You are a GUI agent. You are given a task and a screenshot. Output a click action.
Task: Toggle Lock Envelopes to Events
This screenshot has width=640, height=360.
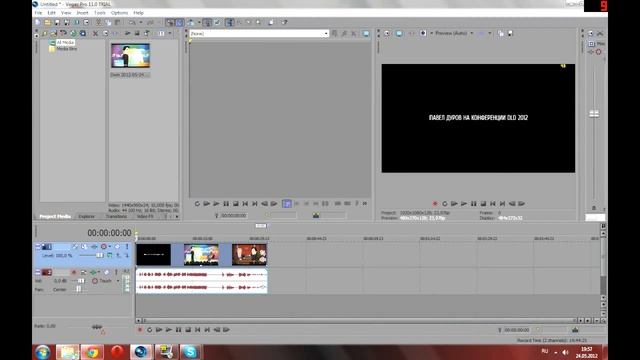(x=207, y=22)
